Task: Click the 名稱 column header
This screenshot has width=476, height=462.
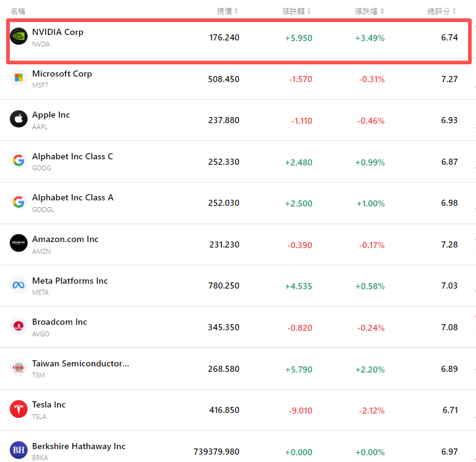Action: click(x=18, y=11)
